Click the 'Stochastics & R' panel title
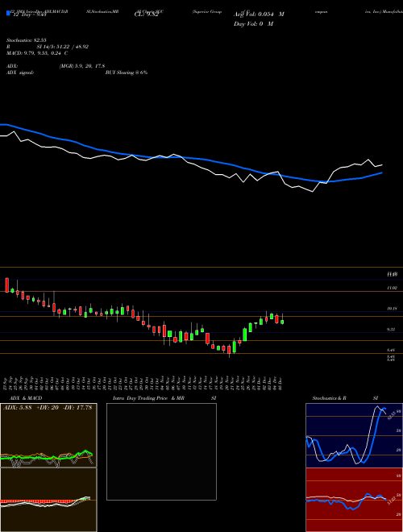The image size is (403, 532). click(x=330, y=398)
